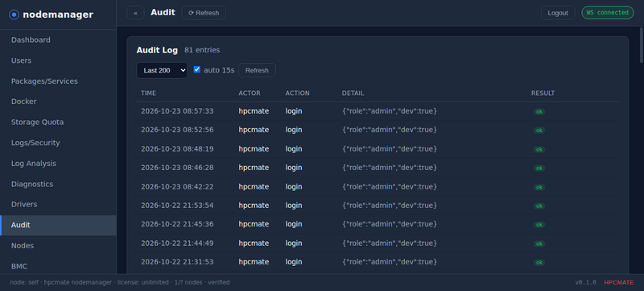644x291 pixels.
Task: Collapse the sidebar with the « button
Action: point(135,13)
